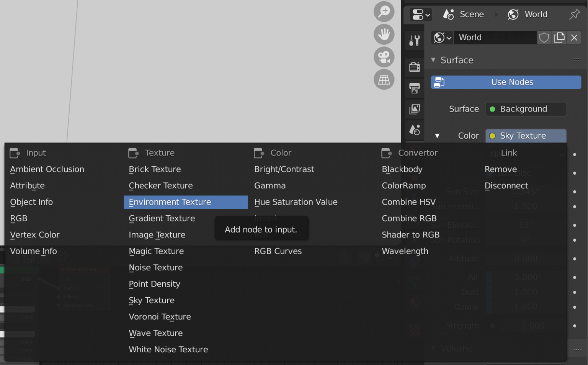Click the yellow Sky Texture color socket

pos(492,136)
